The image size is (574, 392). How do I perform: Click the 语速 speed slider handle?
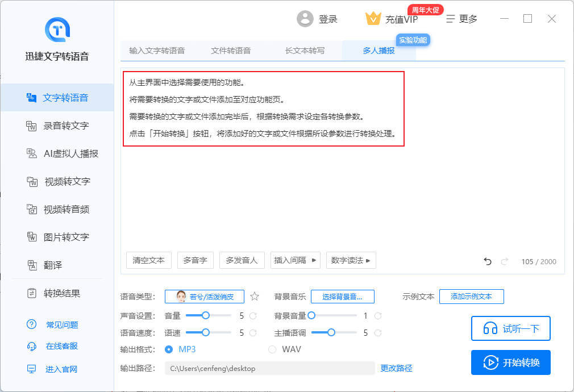click(206, 332)
